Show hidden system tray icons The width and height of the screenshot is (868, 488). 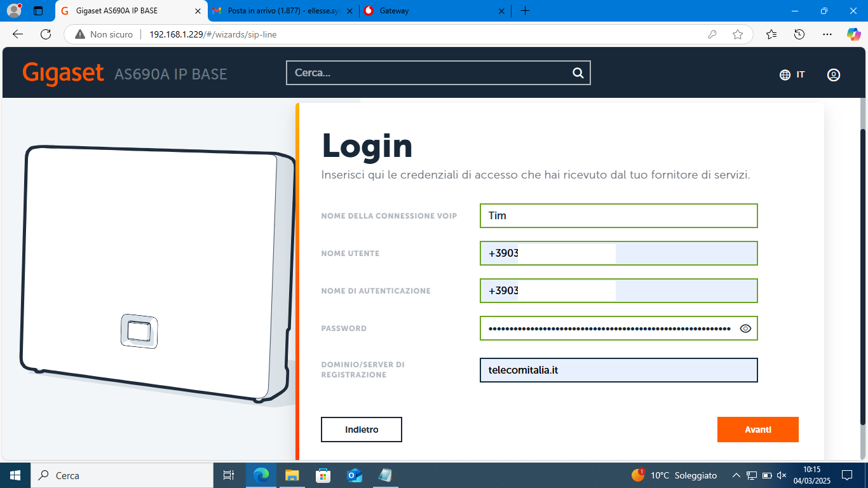point(736,475)
